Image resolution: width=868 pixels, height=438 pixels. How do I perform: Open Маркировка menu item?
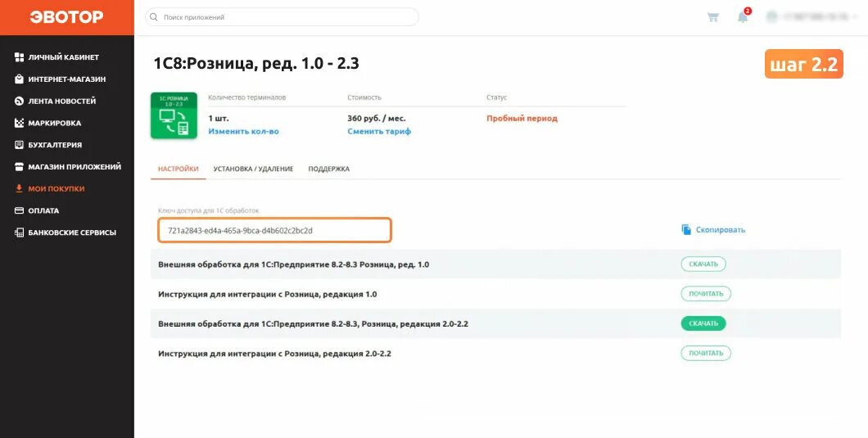pos(55,123)
